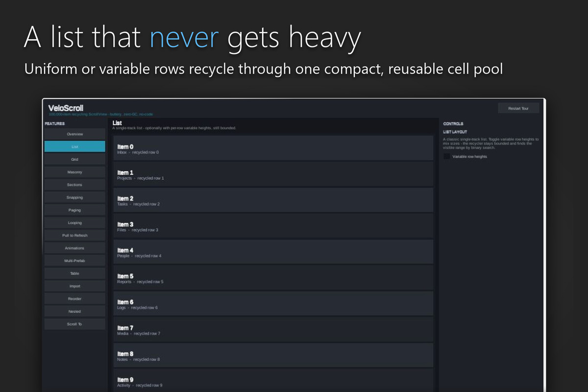The image size is (588, 392).
Task: Select the Item 0 Inbox row
Action: pyautogui.click(x=273, y=148)
